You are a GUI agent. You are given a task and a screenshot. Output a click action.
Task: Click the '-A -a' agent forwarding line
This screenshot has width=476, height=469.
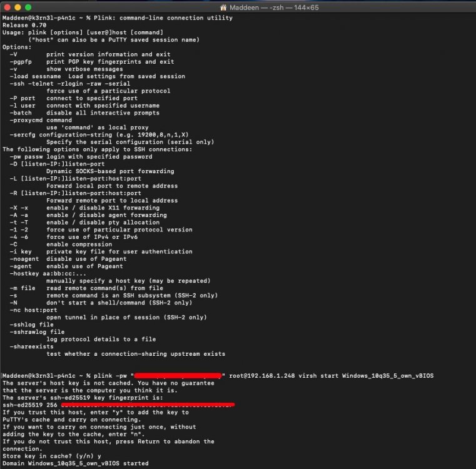pos(88,215)
